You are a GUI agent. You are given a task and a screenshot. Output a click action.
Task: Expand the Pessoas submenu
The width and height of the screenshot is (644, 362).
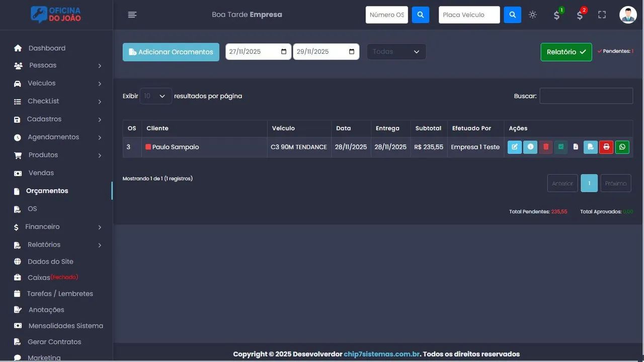point(100,66)
